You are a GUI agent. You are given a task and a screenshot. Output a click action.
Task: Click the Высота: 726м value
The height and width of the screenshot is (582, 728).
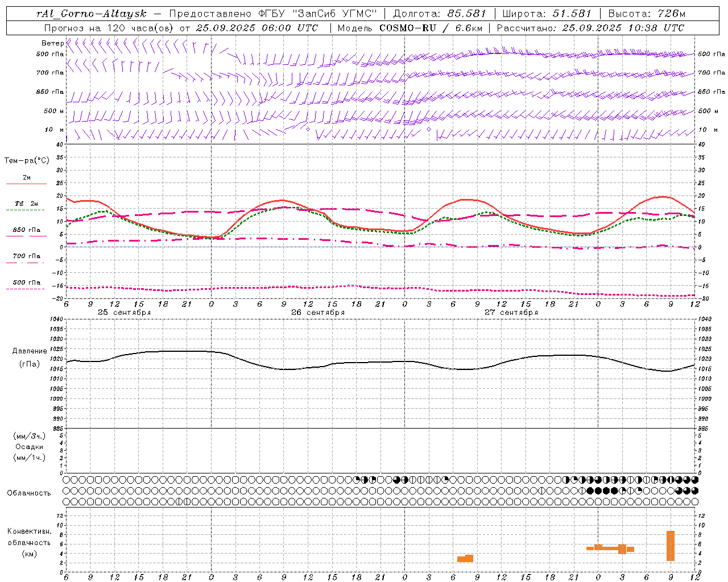point(647,14)
